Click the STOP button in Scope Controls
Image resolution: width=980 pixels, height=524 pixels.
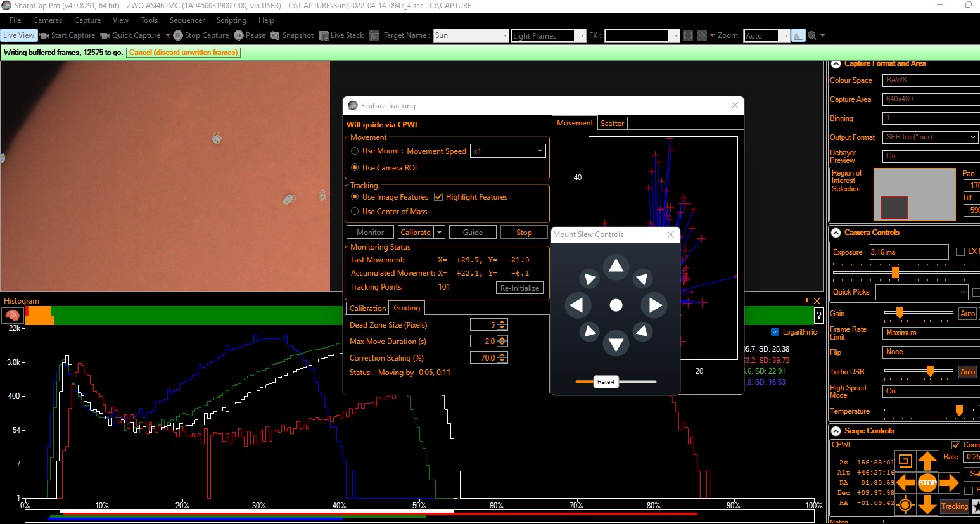927,483
